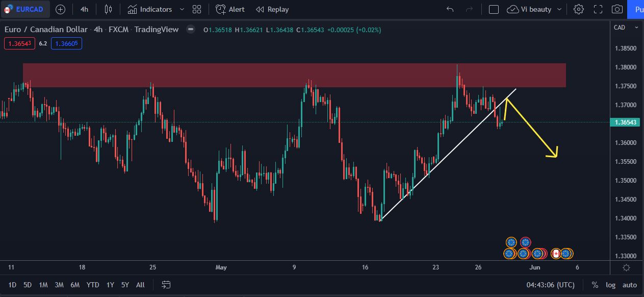This screenshot has height=297, width=644.
Task: Create a new Alert
Action: point(230,9)
